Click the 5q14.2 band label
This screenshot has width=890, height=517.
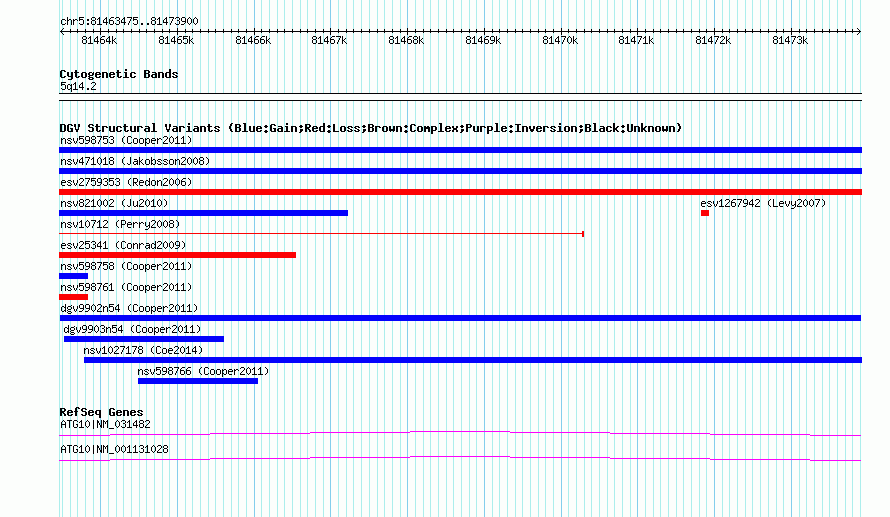(78, 86)
